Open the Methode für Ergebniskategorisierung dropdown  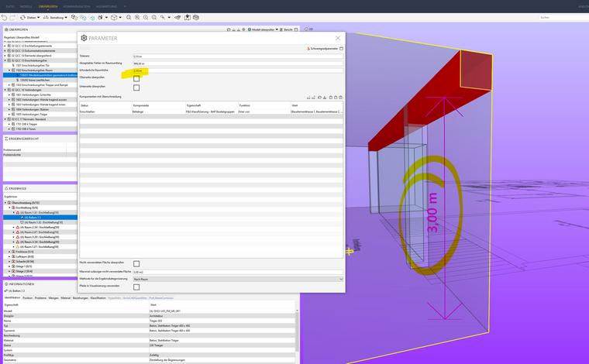coord(238,279)
